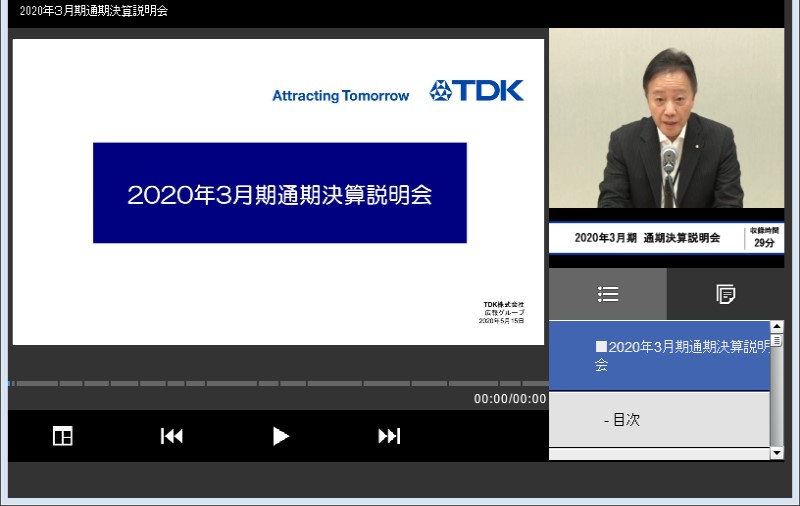
Task: Click the speaker video panel
Action: 666,118
